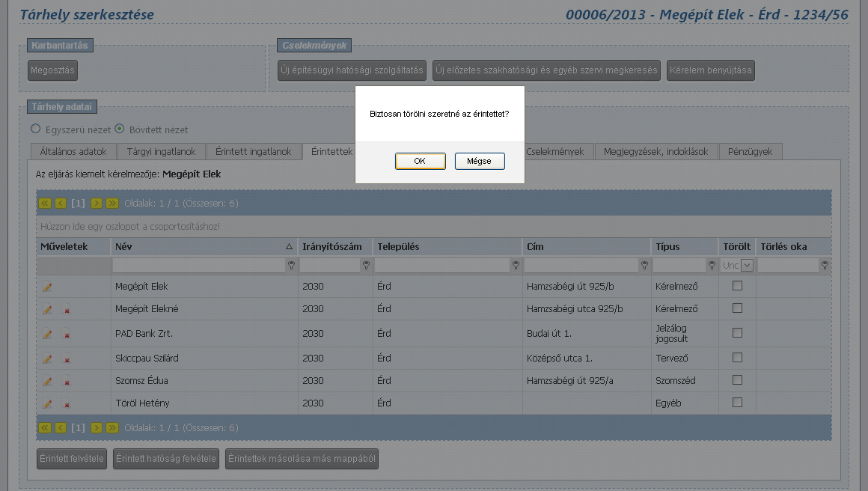Image resolution: width=868 pixels, height=491 pixels.
Task: Go to next page in bottom pager
Action: (97, 428)
